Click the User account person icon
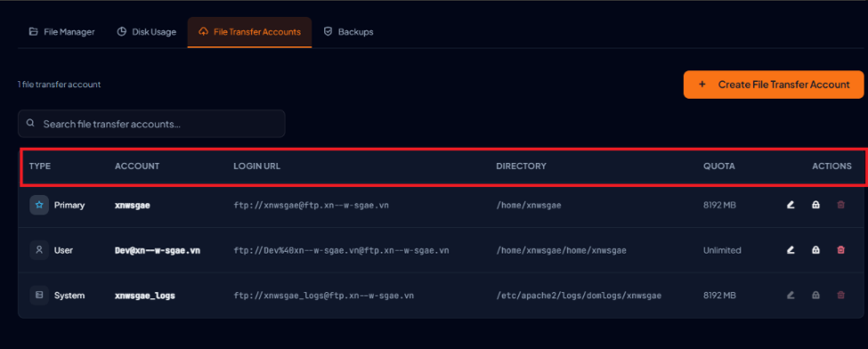Image resolution: width=868 pixels, height=349 pixels. pyautogui.click(x=39, y=250)
